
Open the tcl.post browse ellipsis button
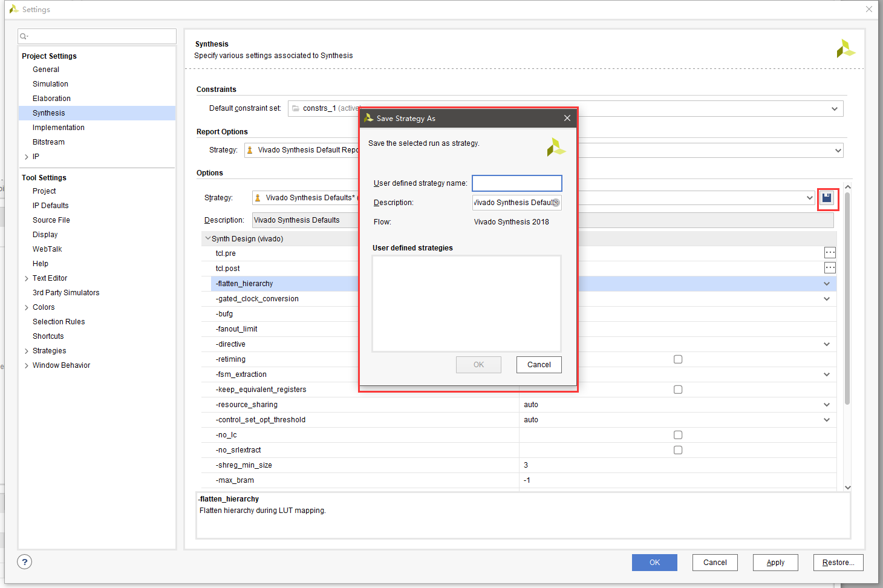click(830, 268)
